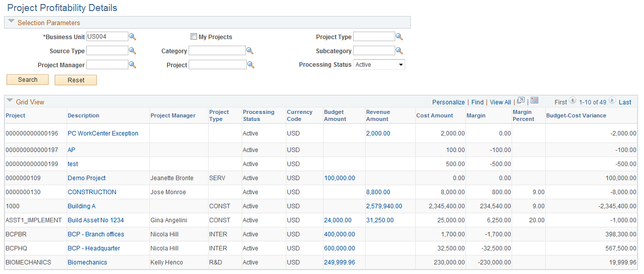644x274 pixels.
Task: Click the 249,999.96 budget amount link
Action: click(x=340, y=262)
